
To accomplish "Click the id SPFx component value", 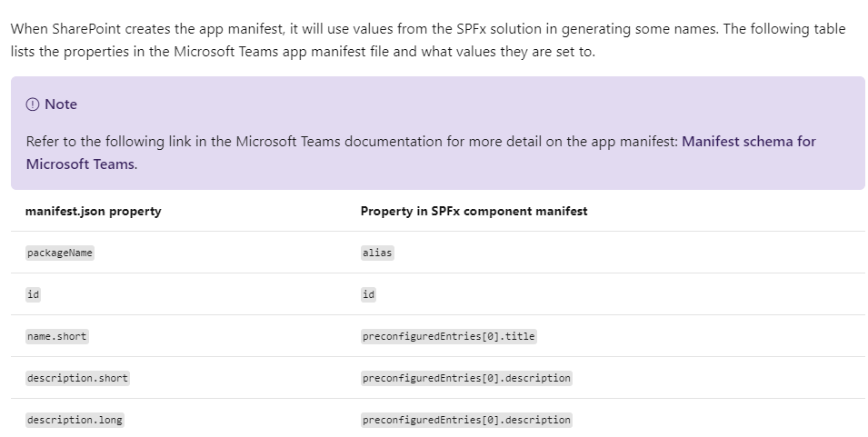I will coord(369,294).
